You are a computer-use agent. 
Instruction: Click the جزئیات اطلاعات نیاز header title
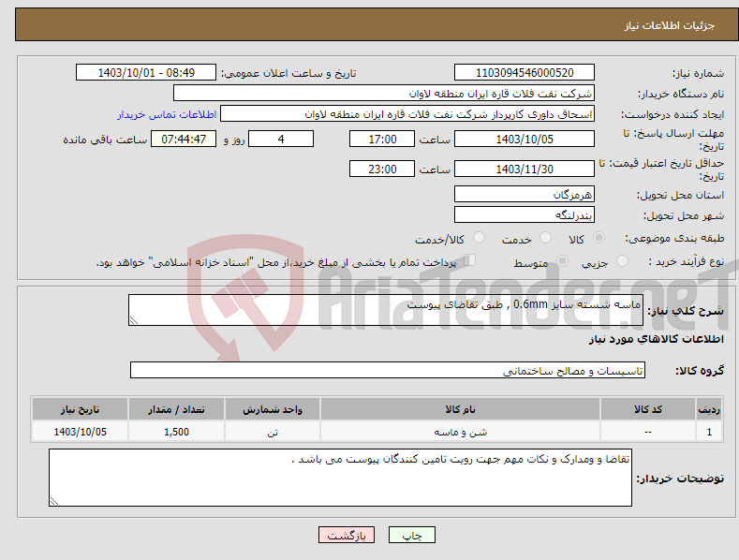pyautogui.click(x=670, y=25)
